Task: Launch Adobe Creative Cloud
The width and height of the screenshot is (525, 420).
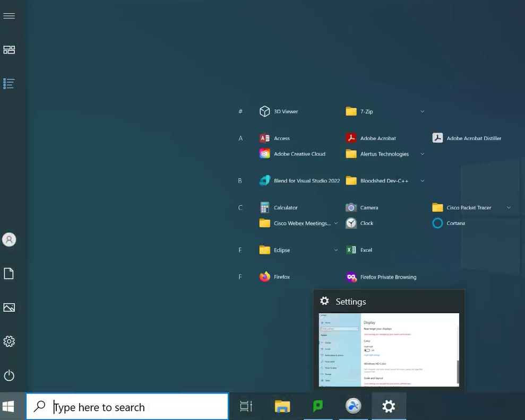Action: tap(299, 154)
